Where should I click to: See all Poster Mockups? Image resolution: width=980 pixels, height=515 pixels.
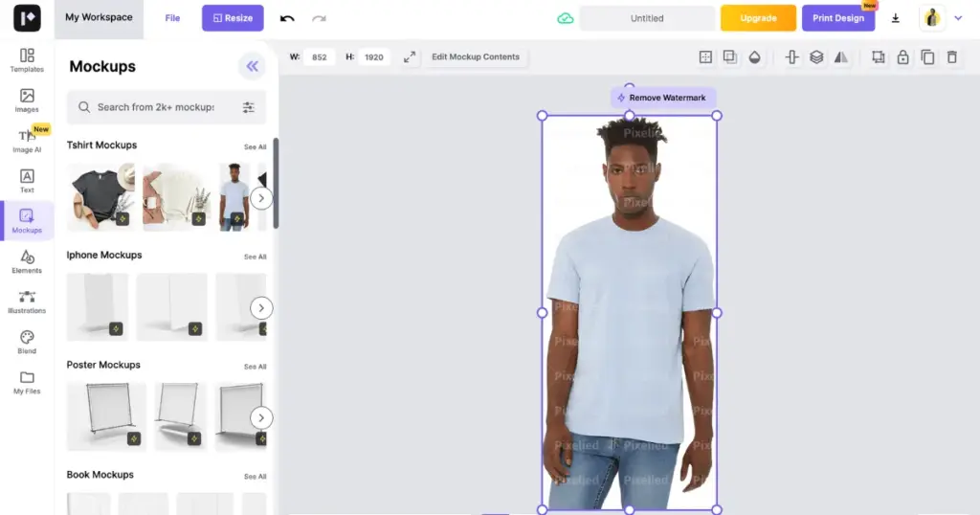255,367
